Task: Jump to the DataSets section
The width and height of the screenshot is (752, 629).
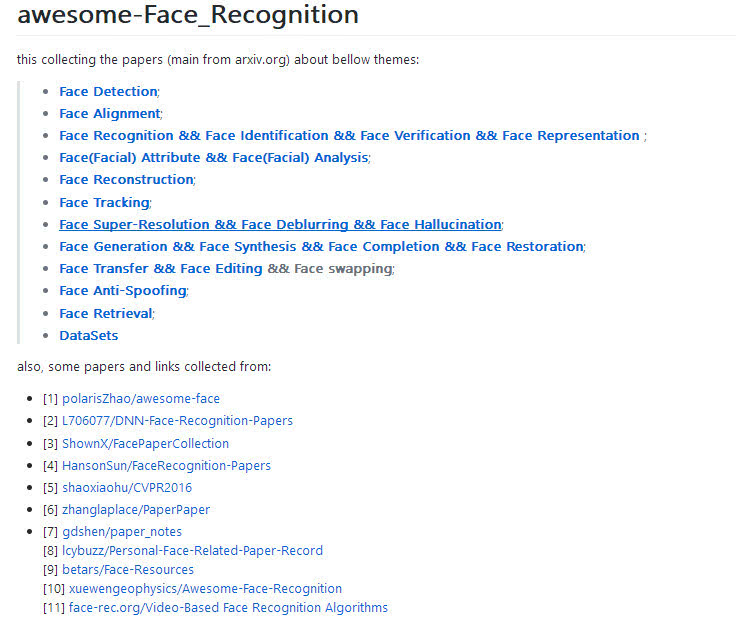Action: click(x=88, y=336)
